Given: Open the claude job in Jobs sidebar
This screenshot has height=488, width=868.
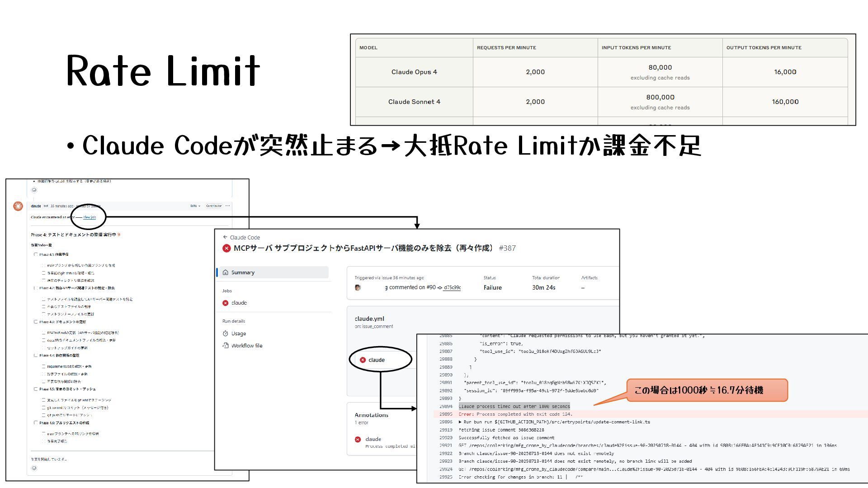Looking at the screenshot, I should (239, 303).
